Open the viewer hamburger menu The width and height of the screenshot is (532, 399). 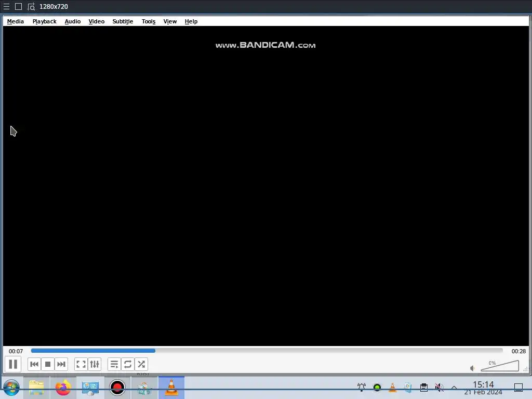(x=6, y=6)
